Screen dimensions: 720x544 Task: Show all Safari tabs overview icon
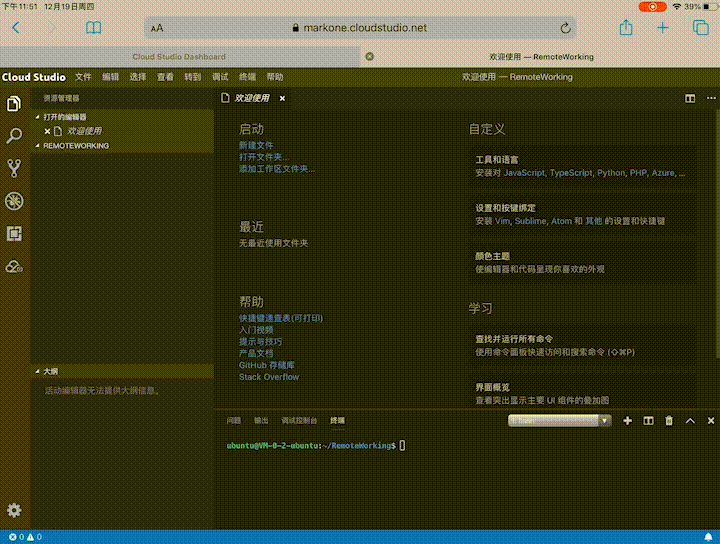pos(701,28)
